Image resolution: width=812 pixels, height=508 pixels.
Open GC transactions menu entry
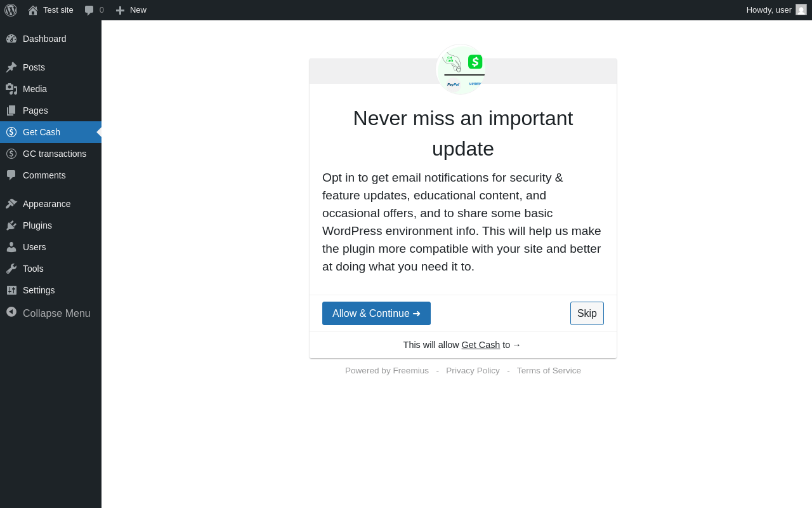point(55,154)
